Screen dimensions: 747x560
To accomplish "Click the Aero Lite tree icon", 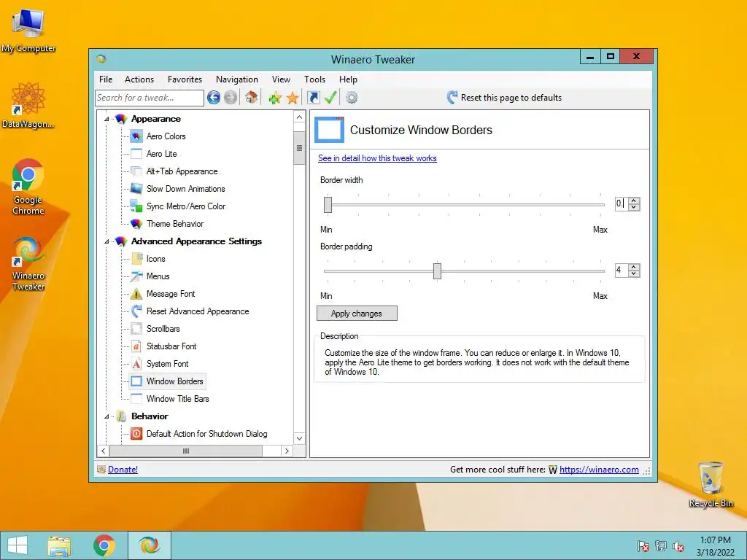I will click(x=136, y=154).
